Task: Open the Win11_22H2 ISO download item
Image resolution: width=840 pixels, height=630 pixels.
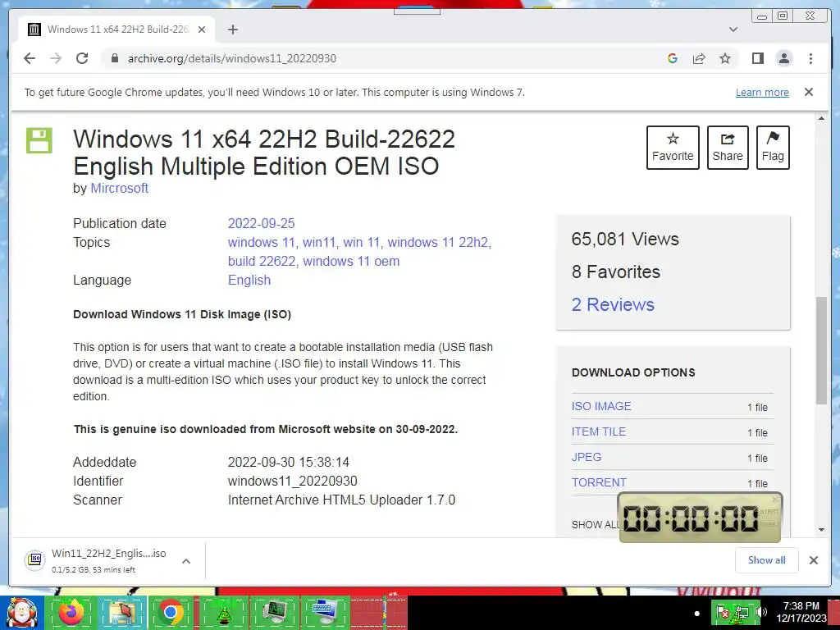Action: 109,560
